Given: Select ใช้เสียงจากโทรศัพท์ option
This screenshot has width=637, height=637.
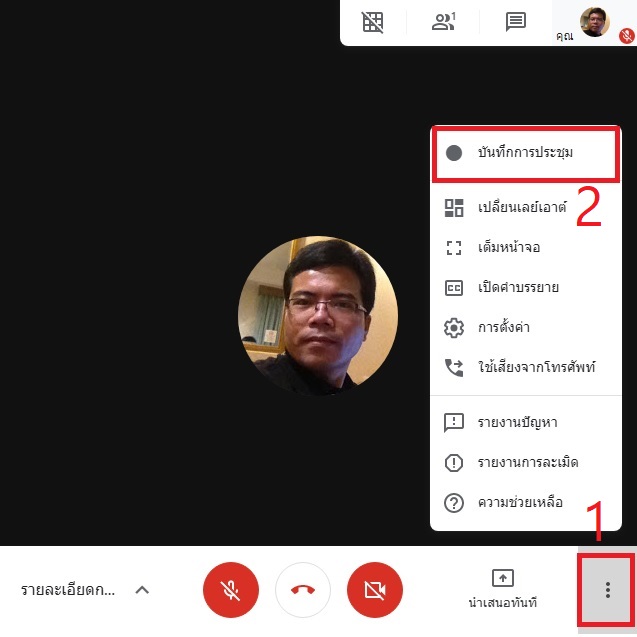Looking at the screenshot, I should coord(526,367).
